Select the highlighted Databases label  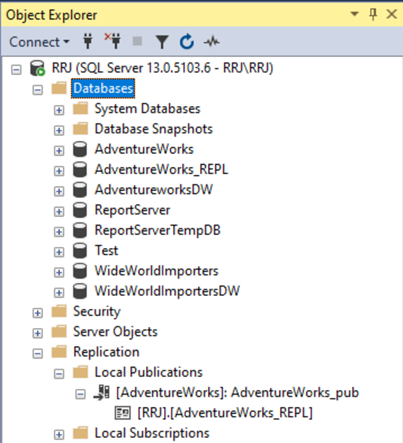pos(103,88)
